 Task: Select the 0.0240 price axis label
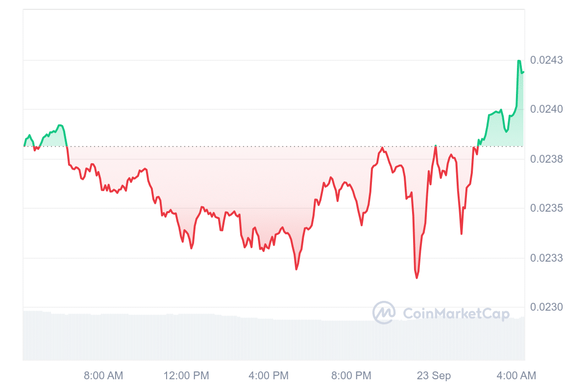pos(546,109)
